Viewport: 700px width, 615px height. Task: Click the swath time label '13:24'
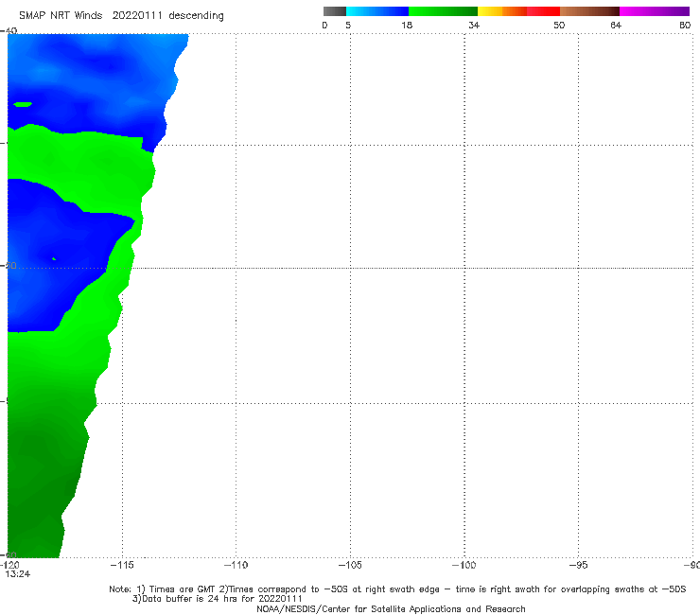pyautogui.click(x=18, y=574)
